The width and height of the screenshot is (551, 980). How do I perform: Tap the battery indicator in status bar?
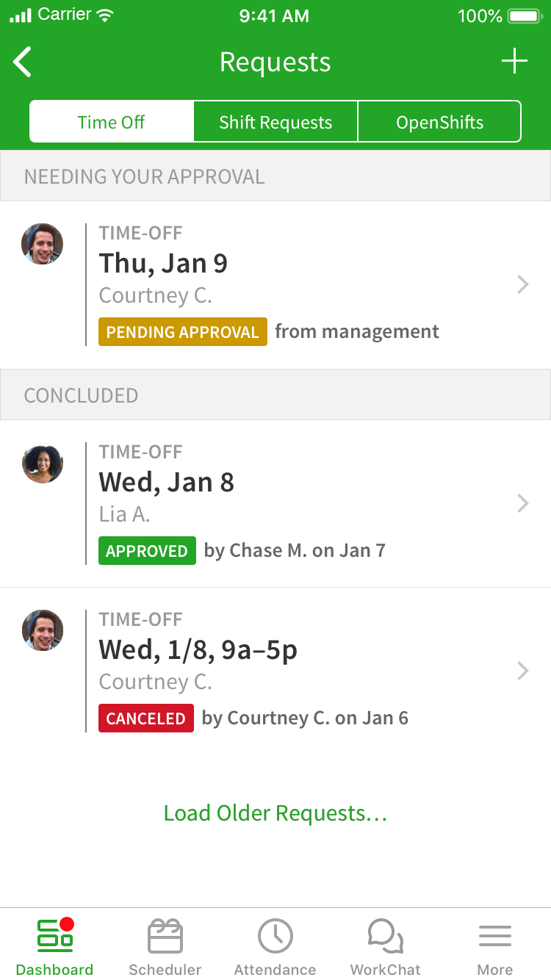coord(525,15)
